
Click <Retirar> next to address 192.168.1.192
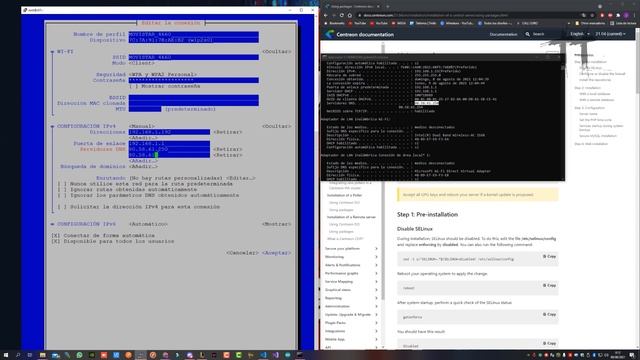[228, 132]
